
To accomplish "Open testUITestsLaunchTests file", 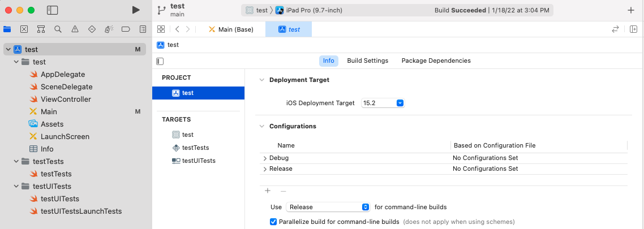I will [x=75, y=211].
